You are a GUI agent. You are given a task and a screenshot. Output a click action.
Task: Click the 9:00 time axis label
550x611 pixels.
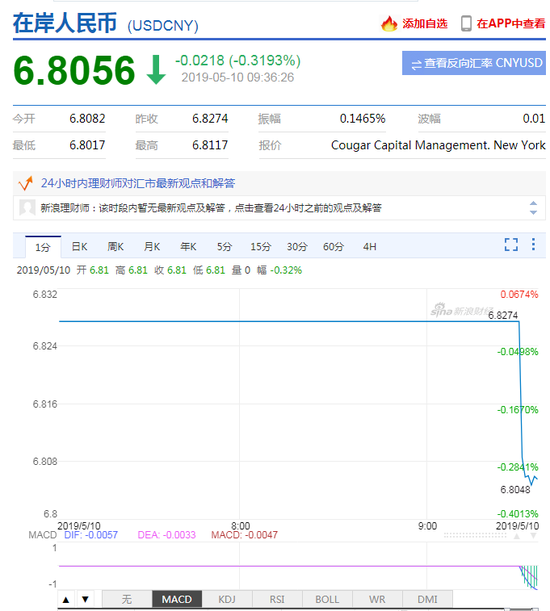428,526
